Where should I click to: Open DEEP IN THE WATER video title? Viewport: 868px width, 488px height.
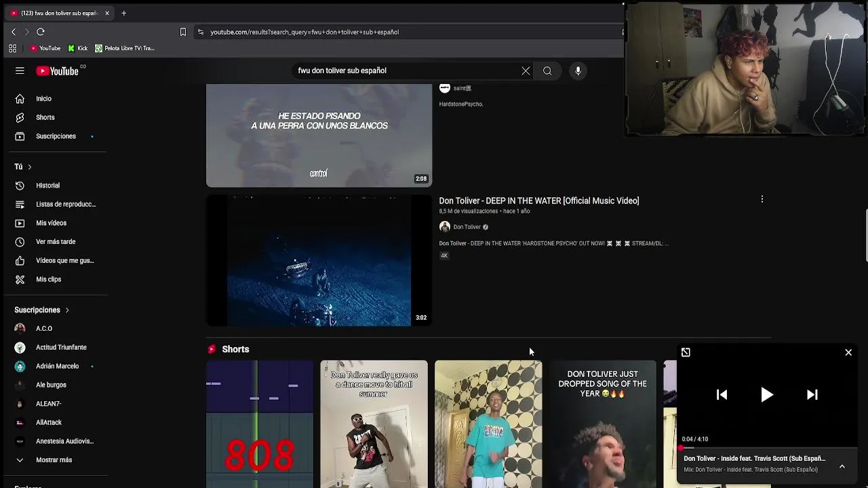coord(539,201)
